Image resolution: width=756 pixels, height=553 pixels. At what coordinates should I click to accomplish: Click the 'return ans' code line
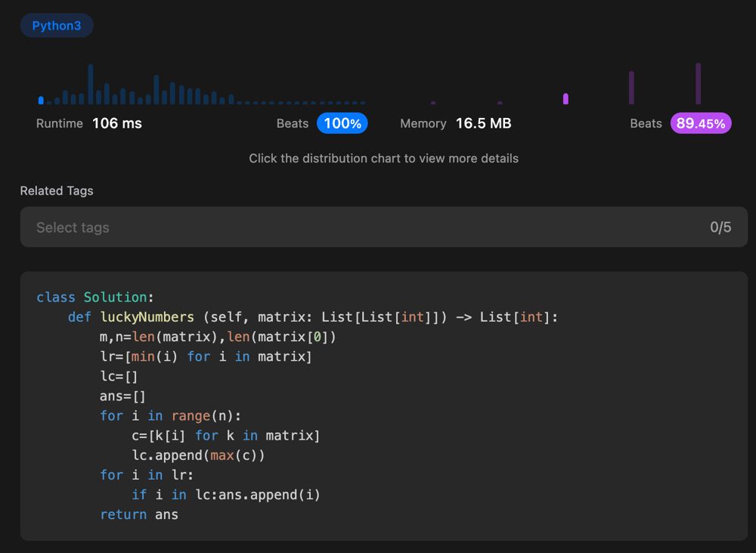coord(139,514)
